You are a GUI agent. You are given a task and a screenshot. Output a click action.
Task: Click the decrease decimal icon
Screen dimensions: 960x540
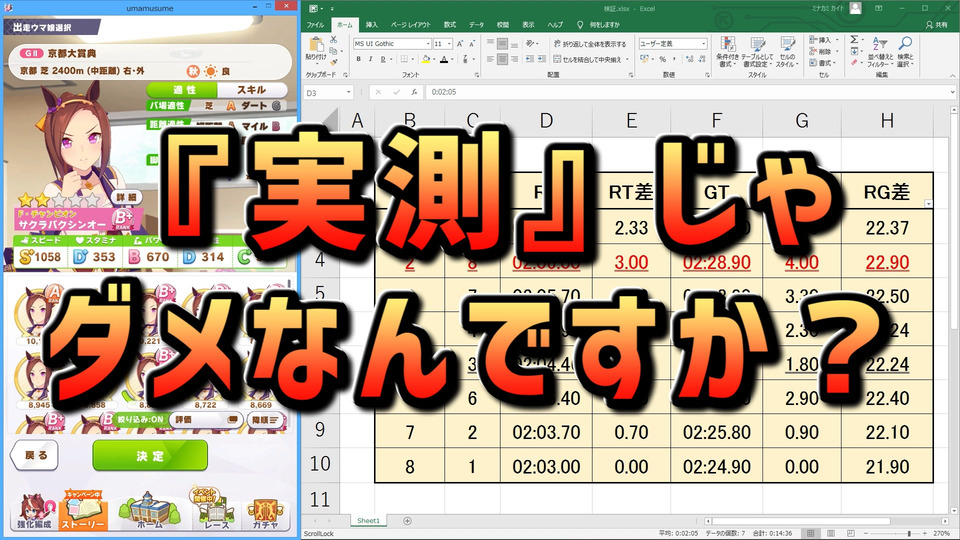click(x=702, y=59)
